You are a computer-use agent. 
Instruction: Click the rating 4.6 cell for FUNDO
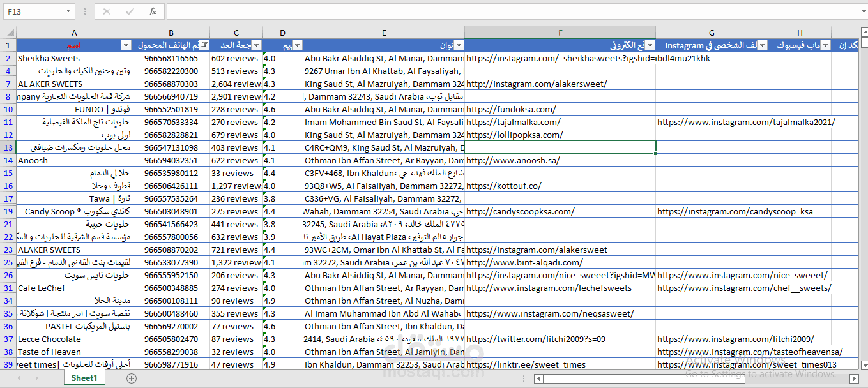click(282, 109)
